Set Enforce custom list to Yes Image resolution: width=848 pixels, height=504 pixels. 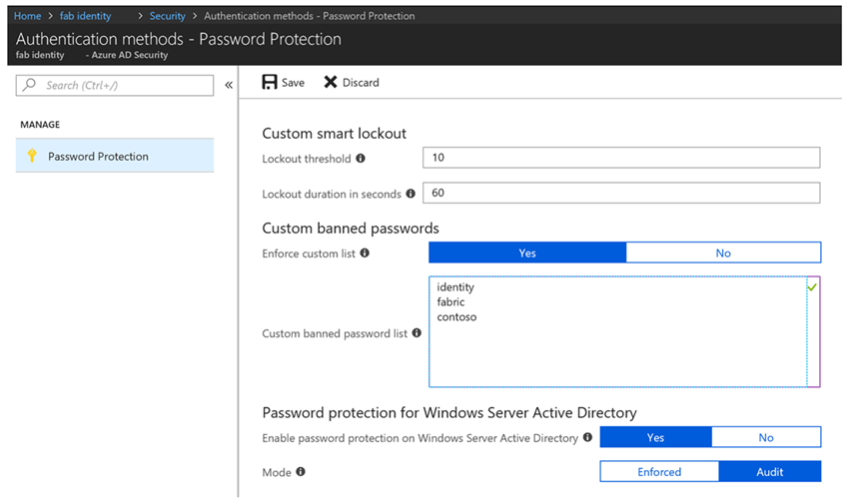(x=527, y=253)
